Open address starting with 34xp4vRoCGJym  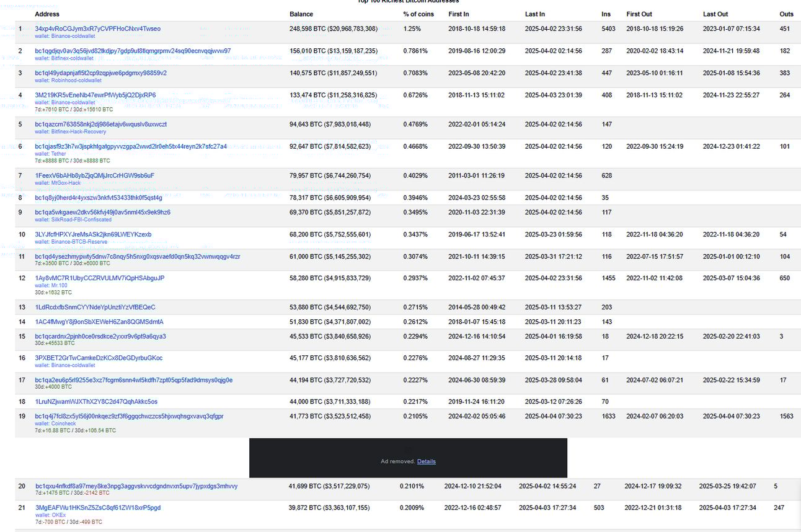click(x=97, y=29)
